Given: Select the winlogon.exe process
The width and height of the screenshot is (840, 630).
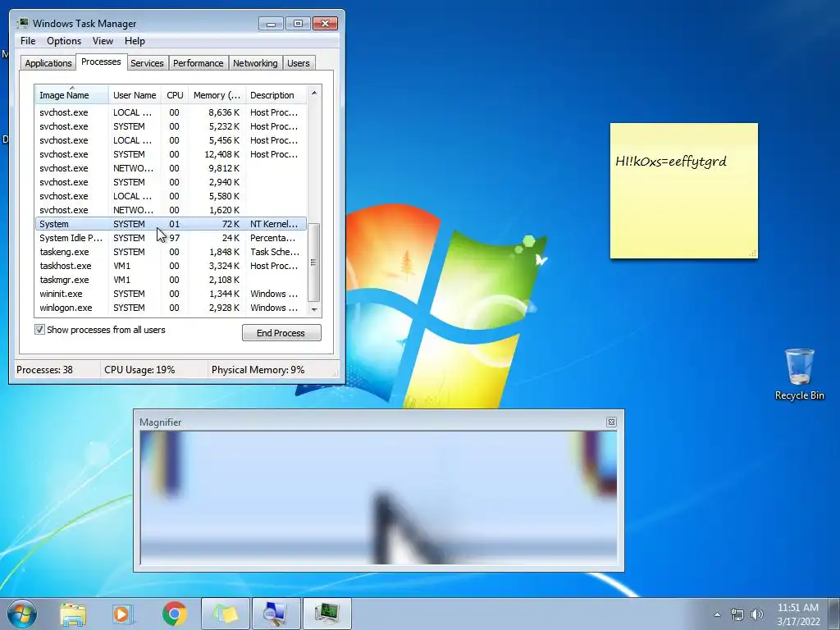Looking at the screenshot, I should (171, 308).
